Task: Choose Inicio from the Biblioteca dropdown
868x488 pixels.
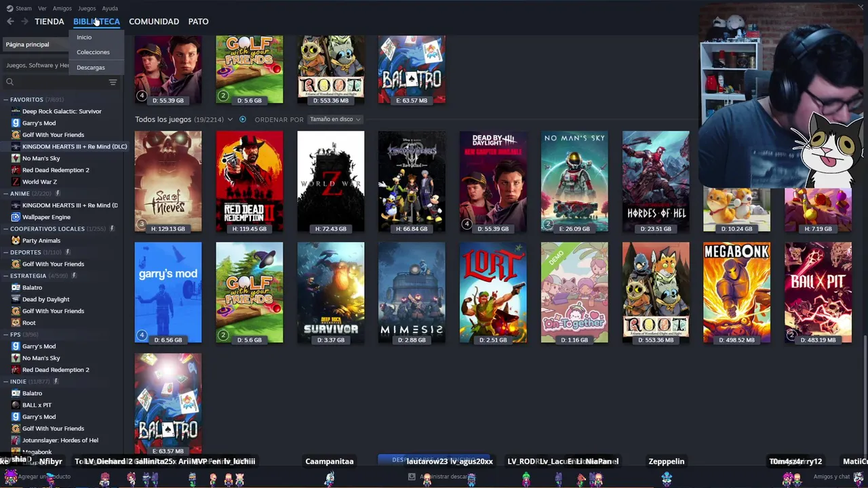Action: 84,37
